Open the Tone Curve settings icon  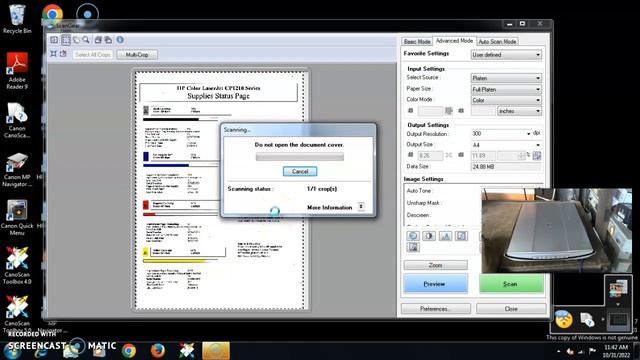coord(461,236)
